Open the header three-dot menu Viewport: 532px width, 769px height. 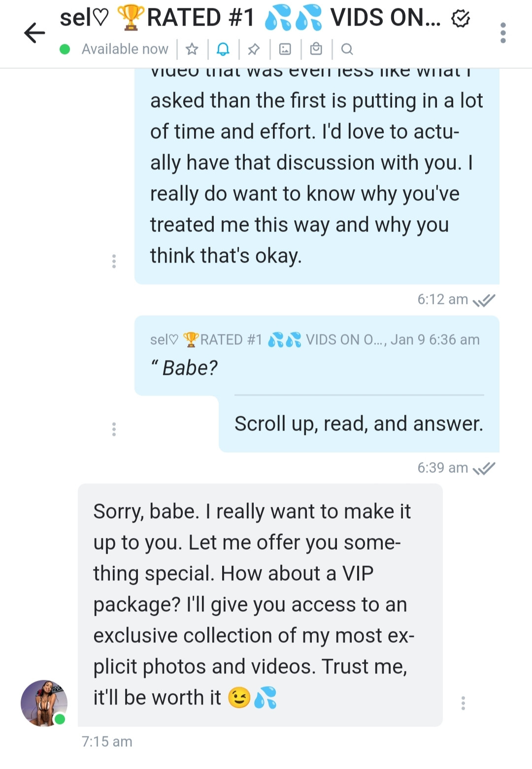pyautogui.click(x=502, y=33)
